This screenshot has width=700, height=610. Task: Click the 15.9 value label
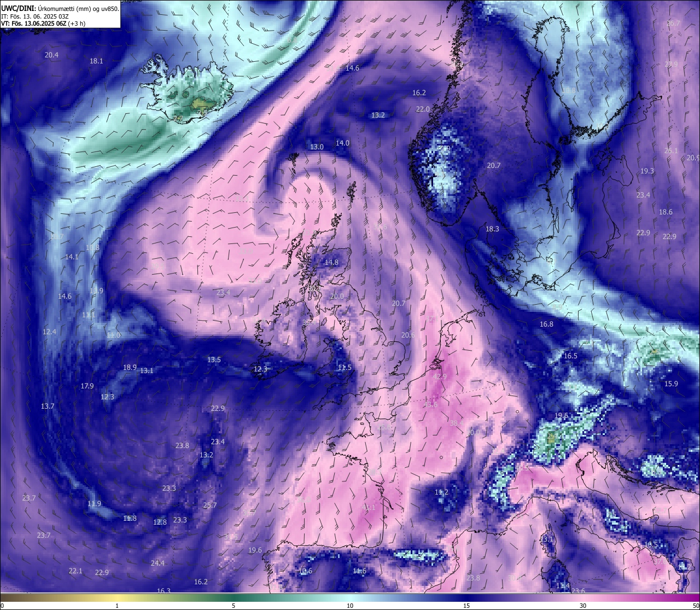coord(671,384)
